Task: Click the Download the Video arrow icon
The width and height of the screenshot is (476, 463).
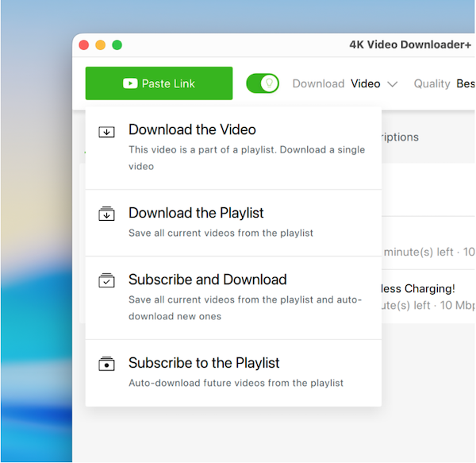Action: click(x=106, y=132)
